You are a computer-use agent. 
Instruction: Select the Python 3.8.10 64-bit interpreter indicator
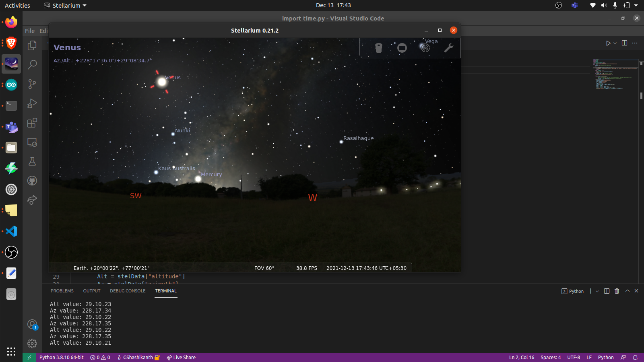[x=61, y=357]
